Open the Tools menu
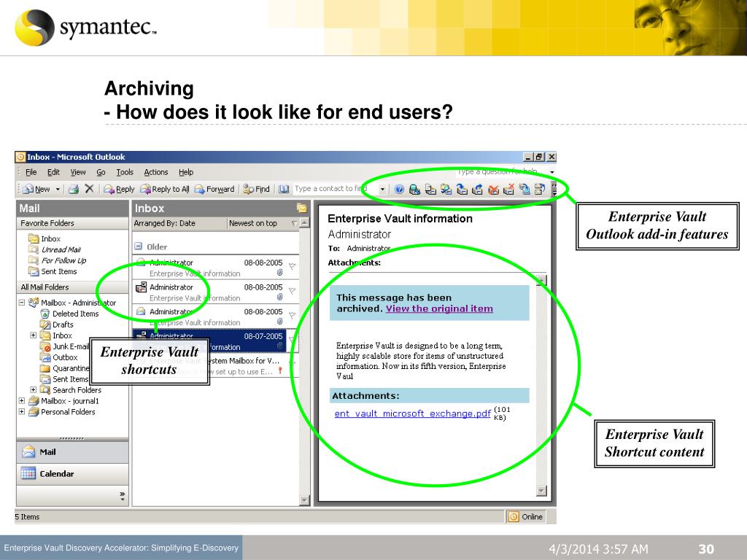Image resolution: width=747 pixels, height=560 pixels. (x=125, y=172)
